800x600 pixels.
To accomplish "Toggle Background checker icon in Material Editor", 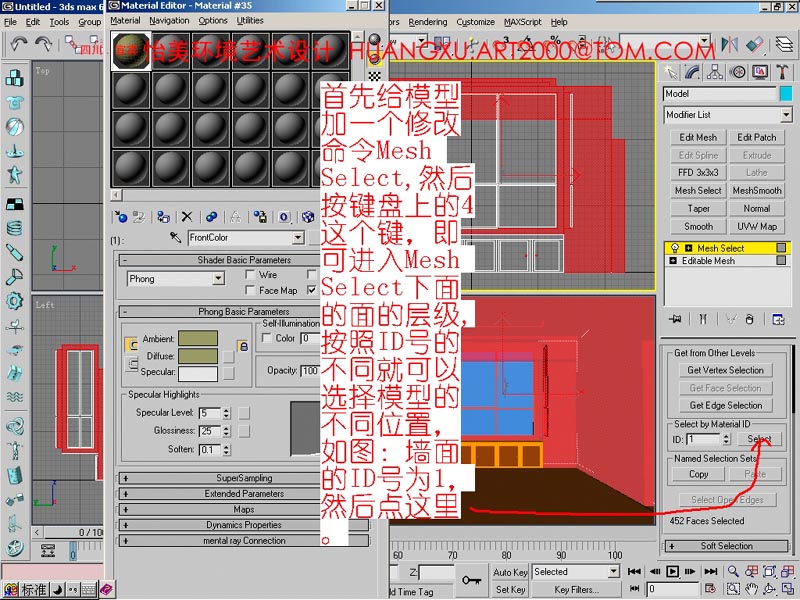I will pyautogui.click(x=374, y=76).
